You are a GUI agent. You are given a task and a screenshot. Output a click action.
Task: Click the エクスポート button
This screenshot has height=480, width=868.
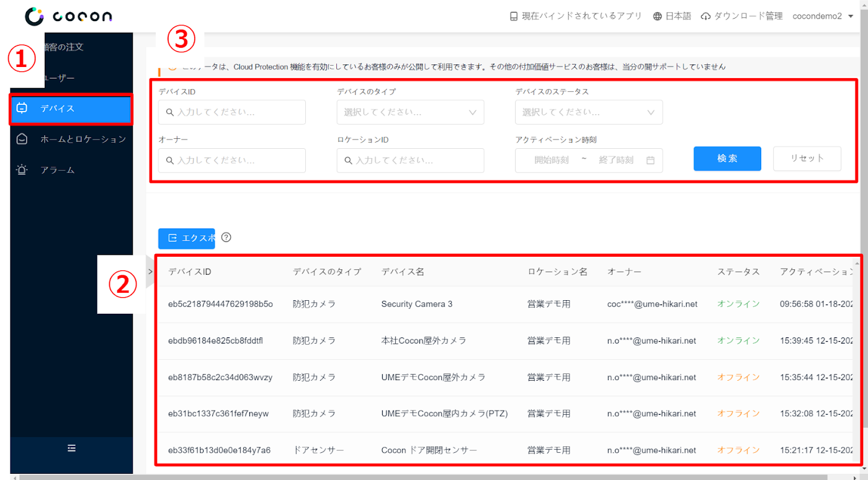(186, 238)
